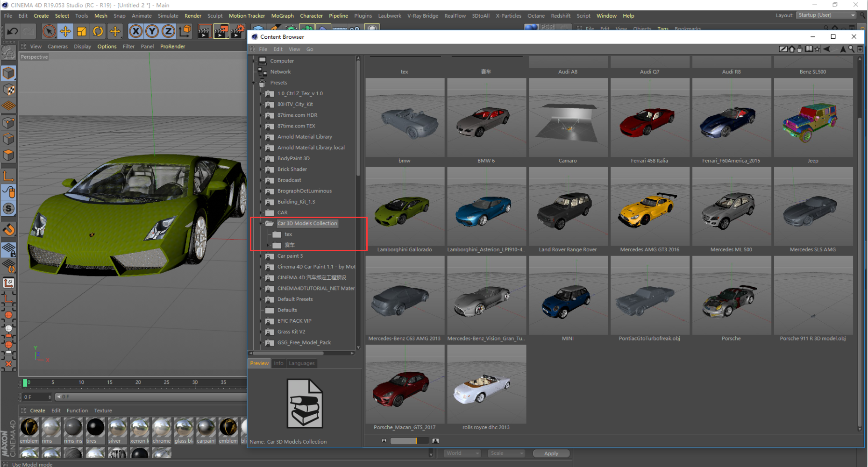Viewport: 868px width, 467px height.
Task: Toggle the Z-axis lock
Action: tap(168, 31)
